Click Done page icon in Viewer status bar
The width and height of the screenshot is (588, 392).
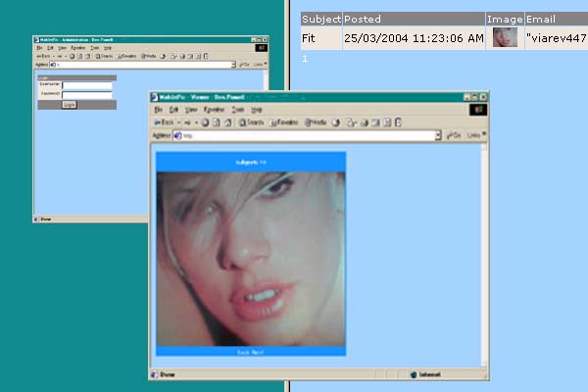(154, 374)
